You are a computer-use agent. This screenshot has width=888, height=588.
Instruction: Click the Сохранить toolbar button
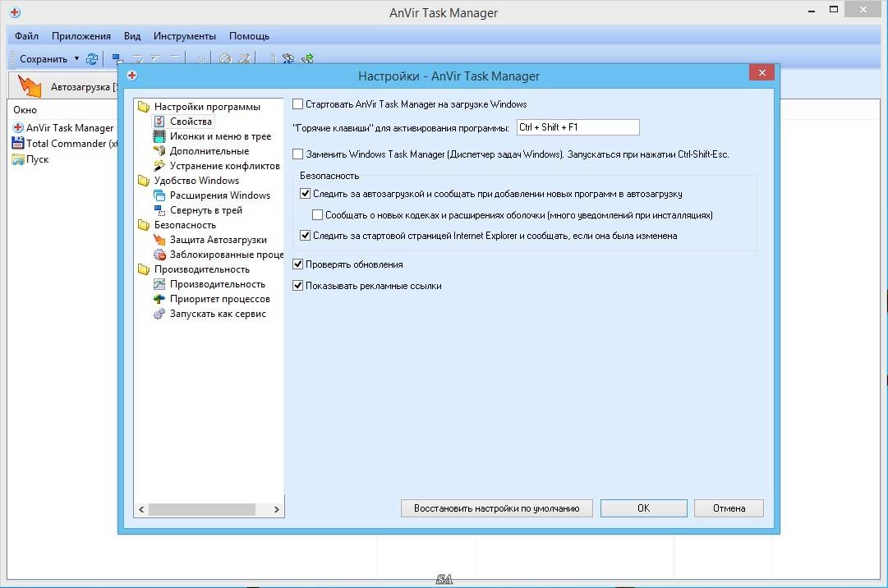(43, 59)
